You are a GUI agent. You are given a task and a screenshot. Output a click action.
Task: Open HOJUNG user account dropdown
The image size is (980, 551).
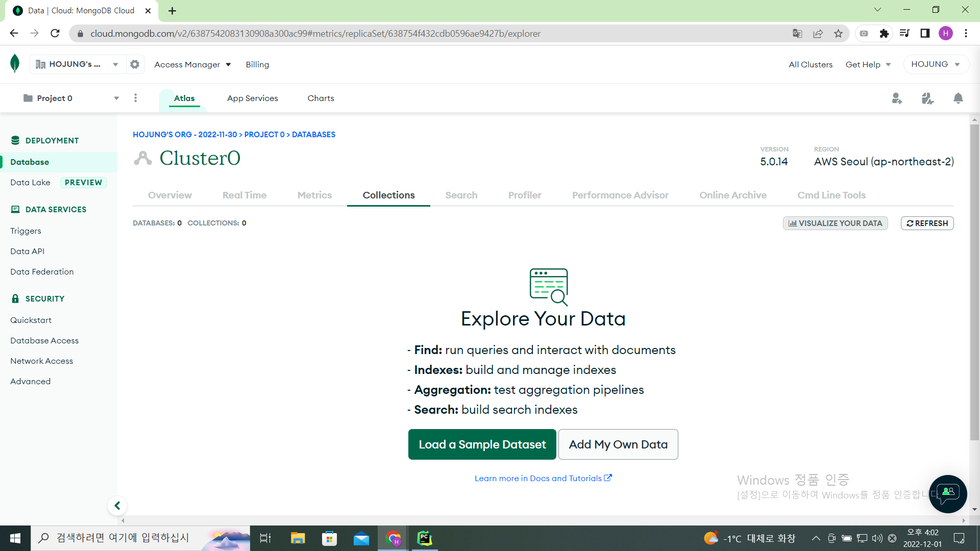coord(936,64)
